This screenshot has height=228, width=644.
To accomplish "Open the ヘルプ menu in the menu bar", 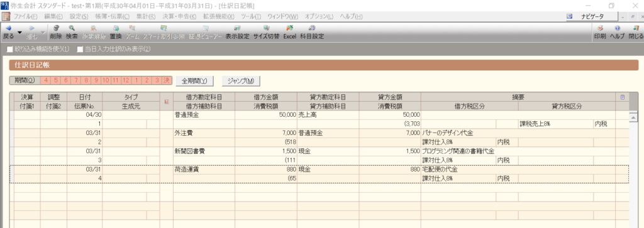I will coord(351,16).
